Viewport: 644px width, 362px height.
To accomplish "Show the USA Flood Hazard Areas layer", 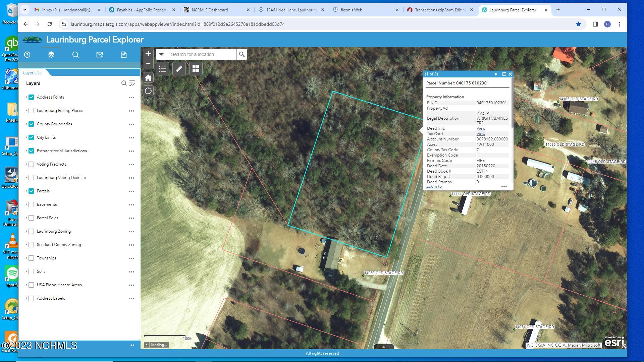I will 31,285.
